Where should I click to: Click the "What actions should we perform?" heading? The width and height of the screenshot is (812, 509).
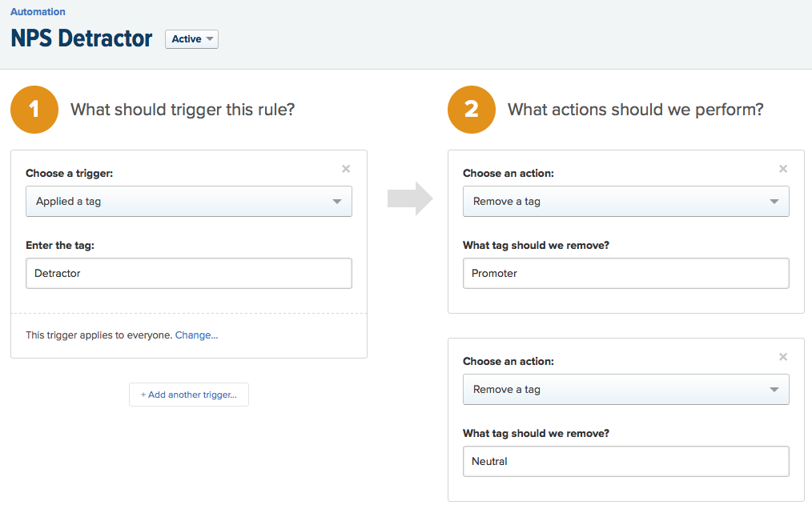635,110
